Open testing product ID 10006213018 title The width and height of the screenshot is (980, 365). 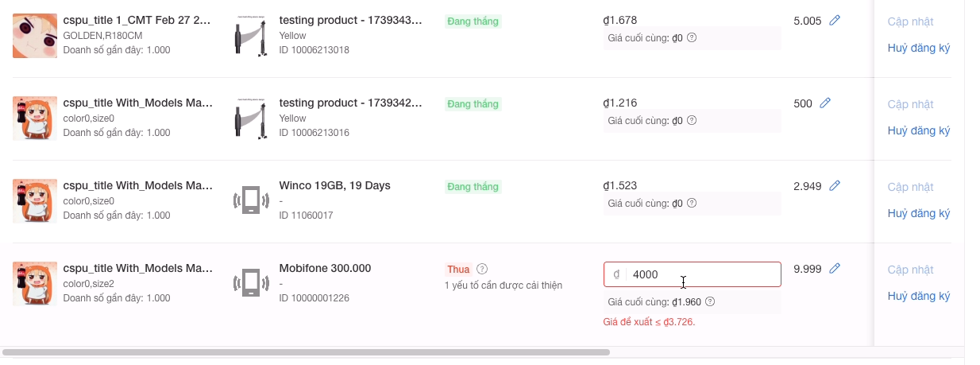click(x=350, y=20)
